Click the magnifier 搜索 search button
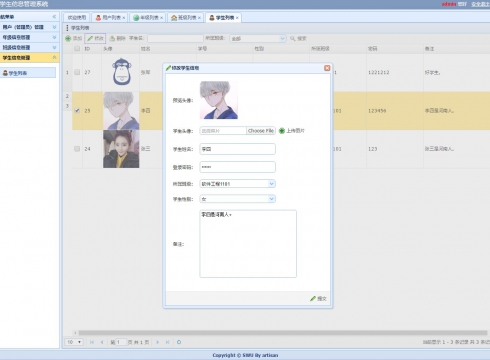The width and height of the screenshot is (490, 360). [298, 39]
